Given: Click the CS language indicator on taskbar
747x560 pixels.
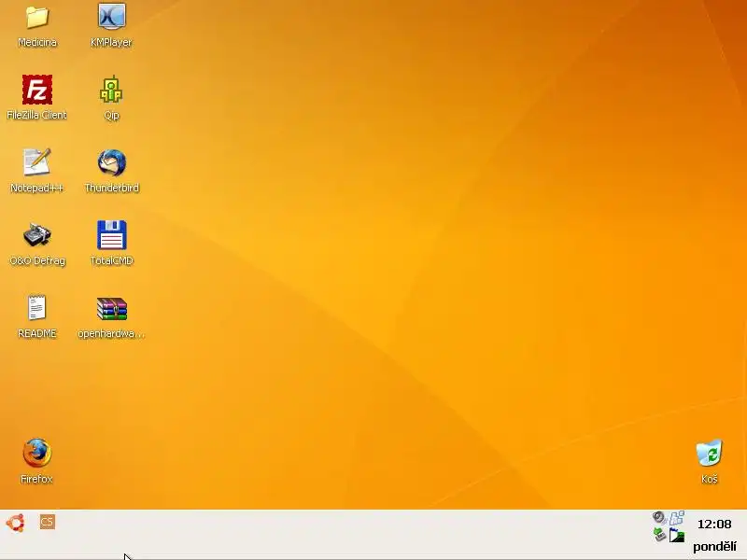Looking at the screenshot, I should [x=48, y=522].
